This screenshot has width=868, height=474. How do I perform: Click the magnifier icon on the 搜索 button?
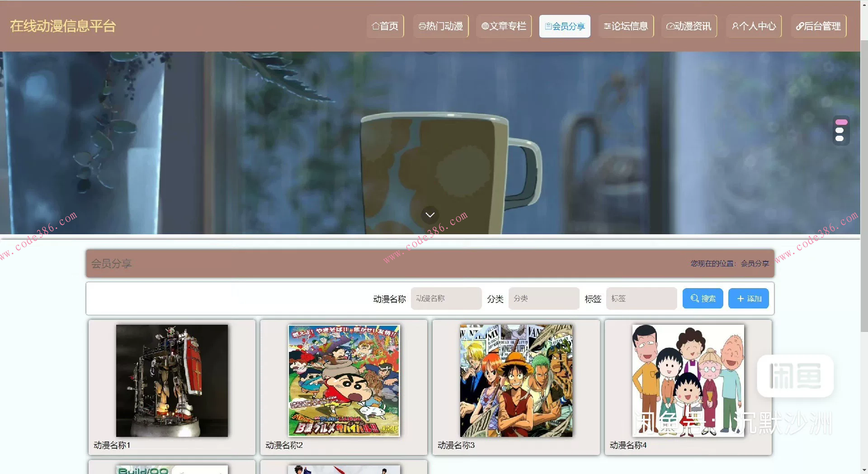click(x=694, y=298)
